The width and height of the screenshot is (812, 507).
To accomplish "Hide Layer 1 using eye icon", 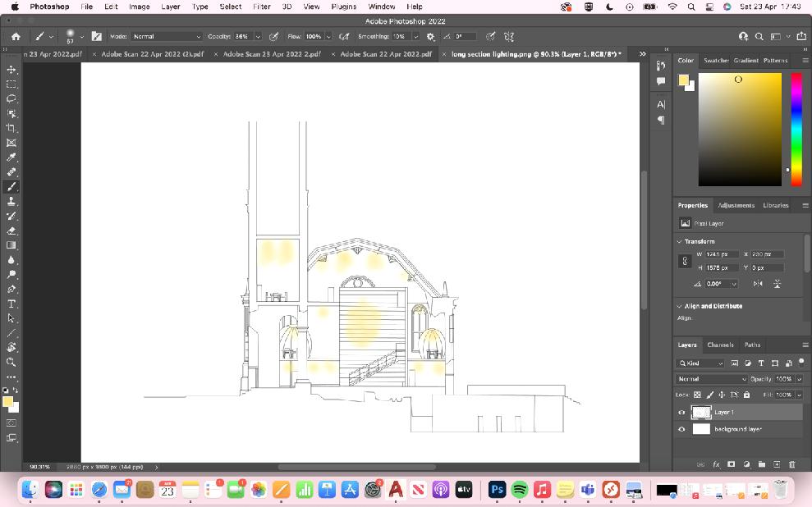I will click(681, 413).
